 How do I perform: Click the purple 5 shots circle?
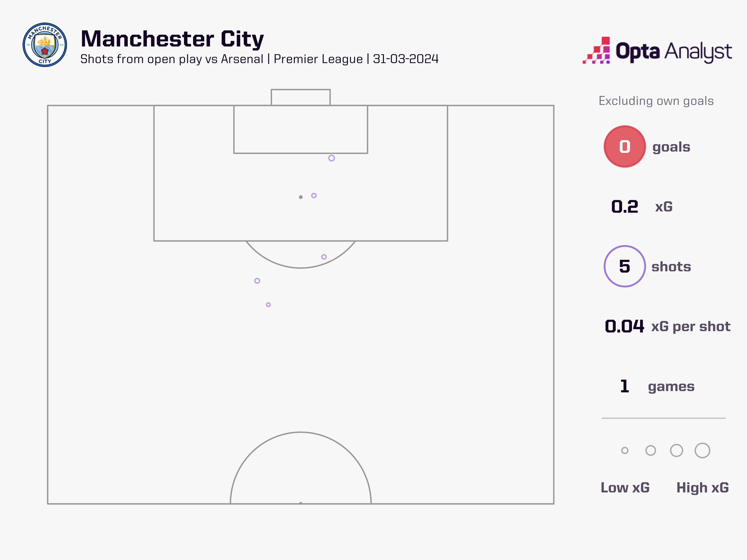(x=624, y=266)
